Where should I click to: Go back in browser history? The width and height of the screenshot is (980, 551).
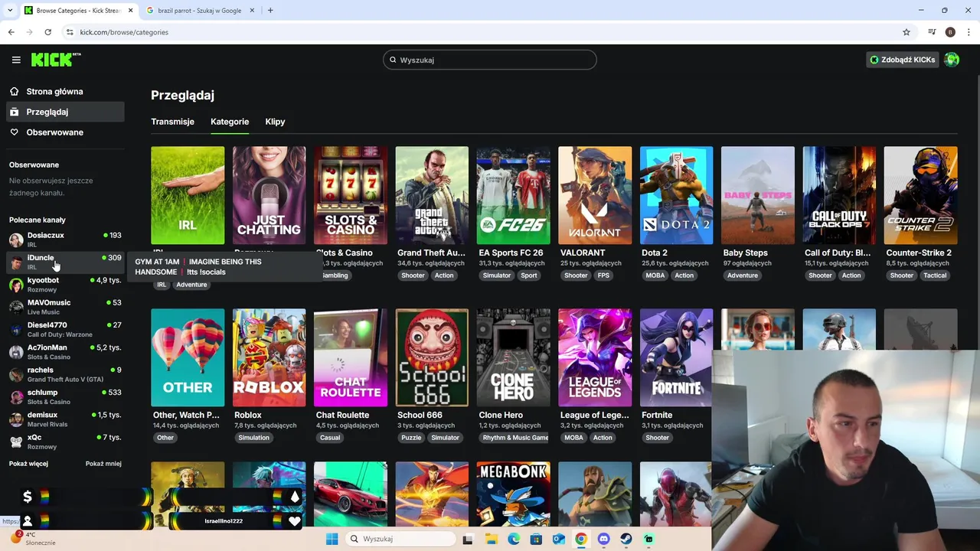(11, 32)
